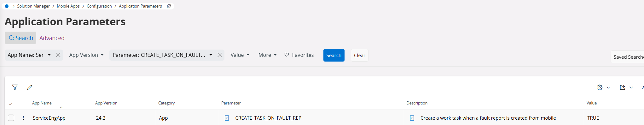
Task: Remove the App Name: Ser filter
Action: pos(58,55)
